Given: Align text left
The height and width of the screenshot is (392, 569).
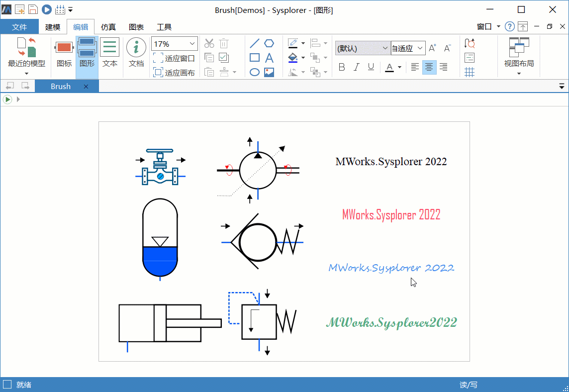Looking at the screenshot, I should pos(415,67).
